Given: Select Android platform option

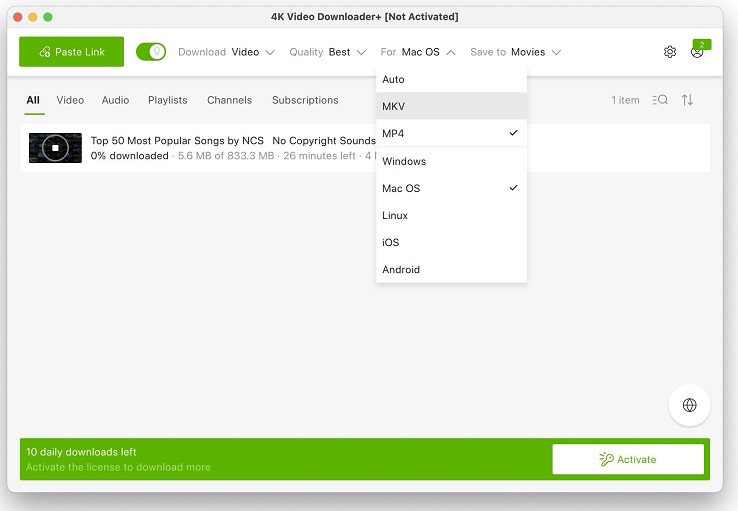Looking at the screenshot, I should click(451, 269).
